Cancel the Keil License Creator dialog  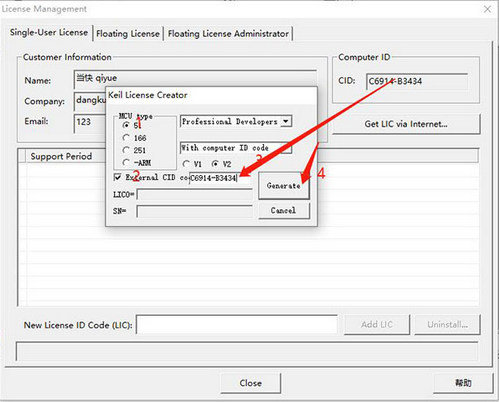pyautogui.click(x=284, y=211)
